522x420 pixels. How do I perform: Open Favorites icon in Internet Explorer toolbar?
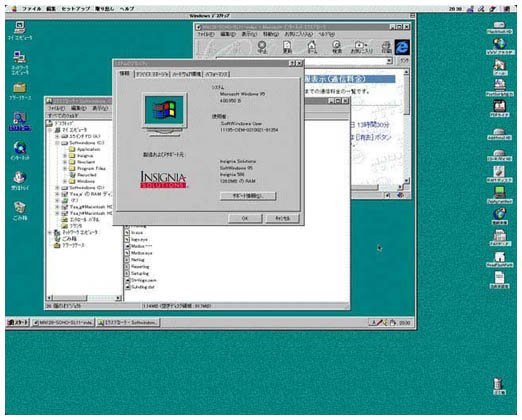pos(361,47)
